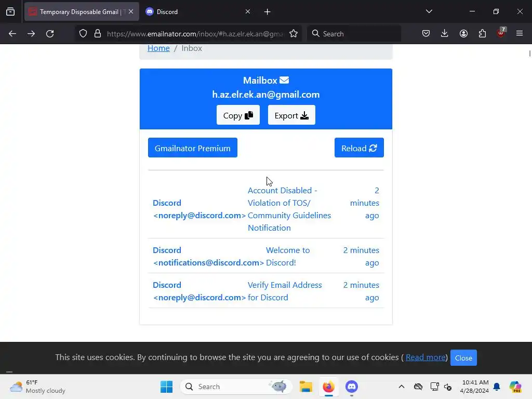
Task: Open the notifications bell icon
Action: point(497,387)
